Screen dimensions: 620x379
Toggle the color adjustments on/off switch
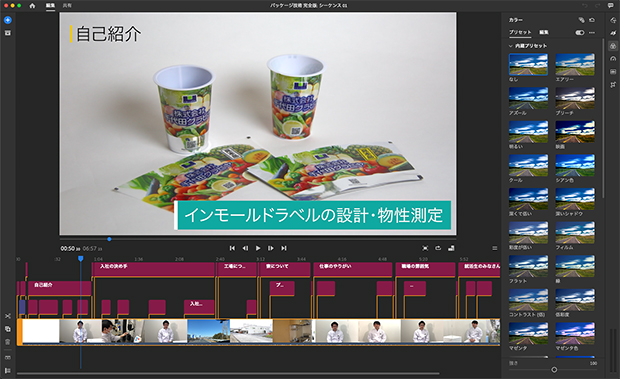coord(580,32)
